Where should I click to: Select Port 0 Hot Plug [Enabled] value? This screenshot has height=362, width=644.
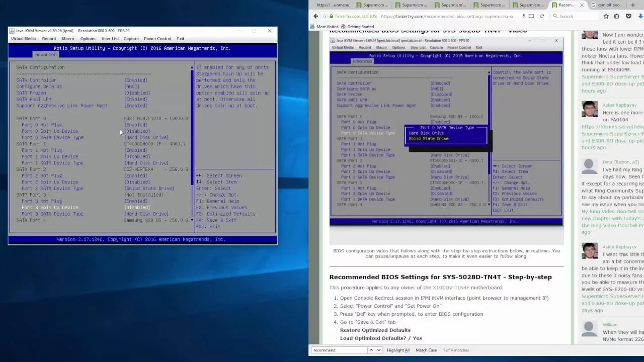pos(136,125)
